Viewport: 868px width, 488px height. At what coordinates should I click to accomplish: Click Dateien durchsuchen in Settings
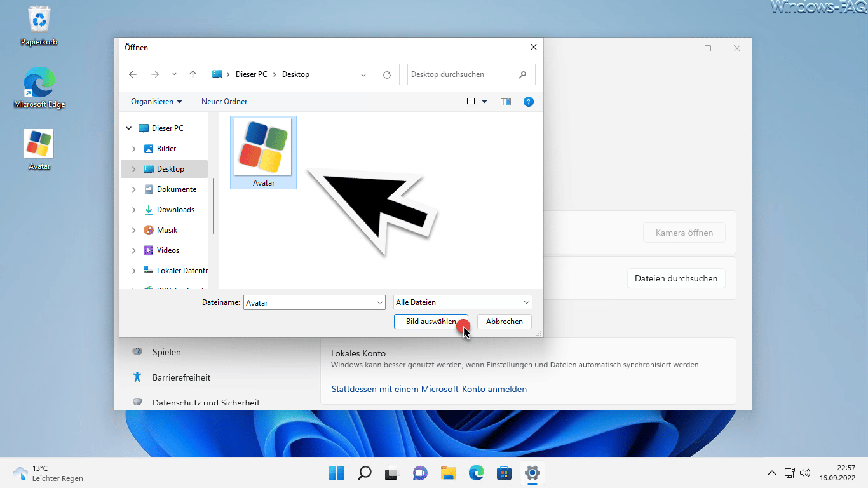coord(676,278)
